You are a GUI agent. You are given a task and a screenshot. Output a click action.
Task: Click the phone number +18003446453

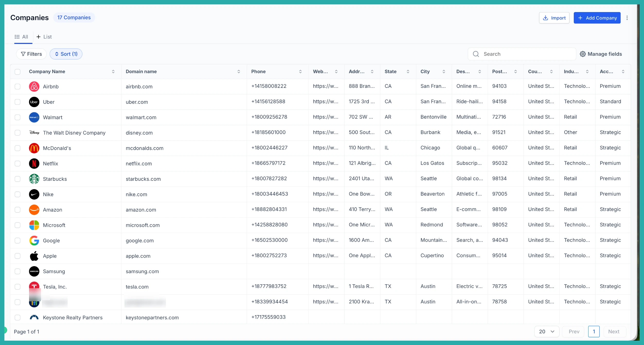(270, 194)
